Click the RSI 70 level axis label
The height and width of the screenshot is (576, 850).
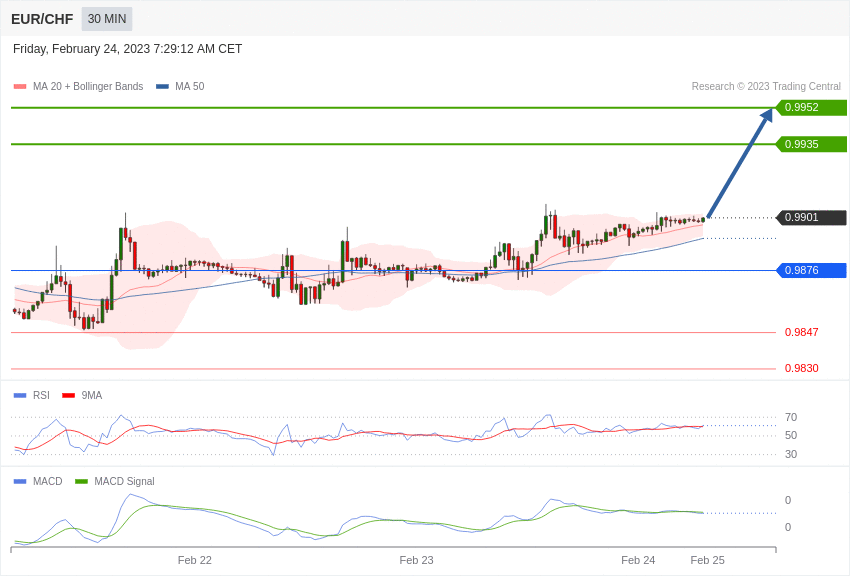(x=791, y=417)
